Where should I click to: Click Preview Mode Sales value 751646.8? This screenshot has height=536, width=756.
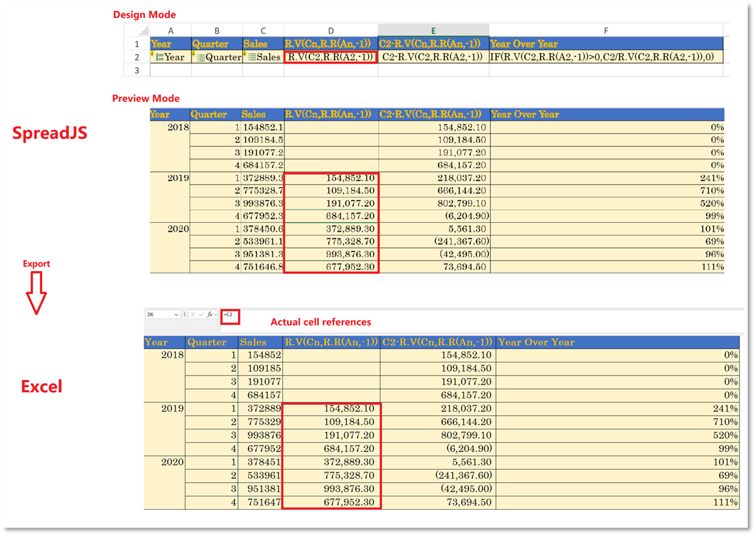point(262,267)
